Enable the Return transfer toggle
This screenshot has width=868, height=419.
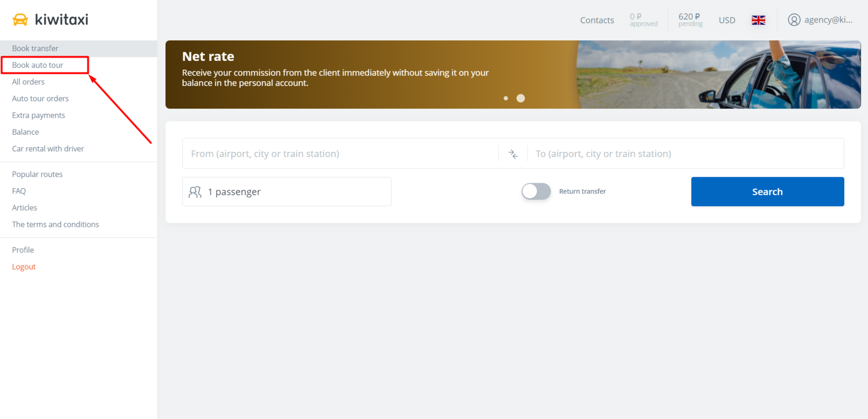536,192
